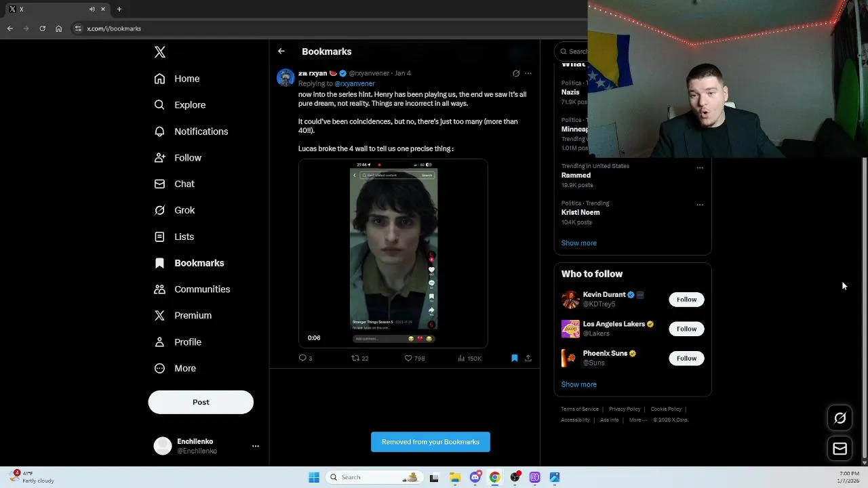Image resolution: width=868 pixels, height=488 pixels.
Task: Click the browser address bar URL
Action: pos(114,28)
